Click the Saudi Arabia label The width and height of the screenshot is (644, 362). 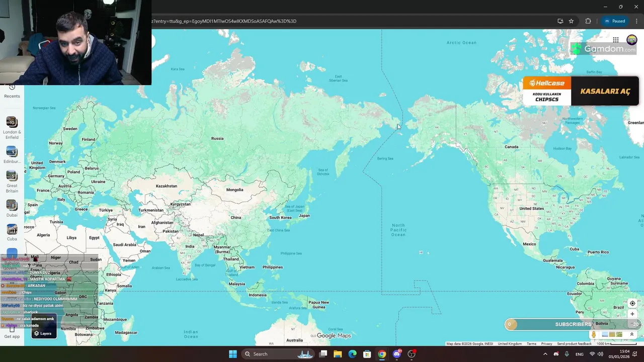click(x=124, y=245)
